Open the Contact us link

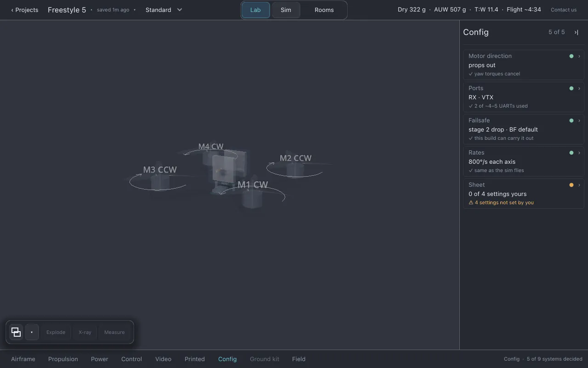click(x=564, y=10)
